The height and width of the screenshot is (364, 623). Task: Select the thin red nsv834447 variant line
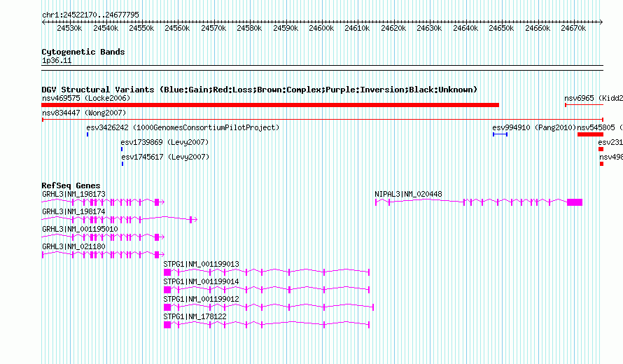click(x=323, y=119)
